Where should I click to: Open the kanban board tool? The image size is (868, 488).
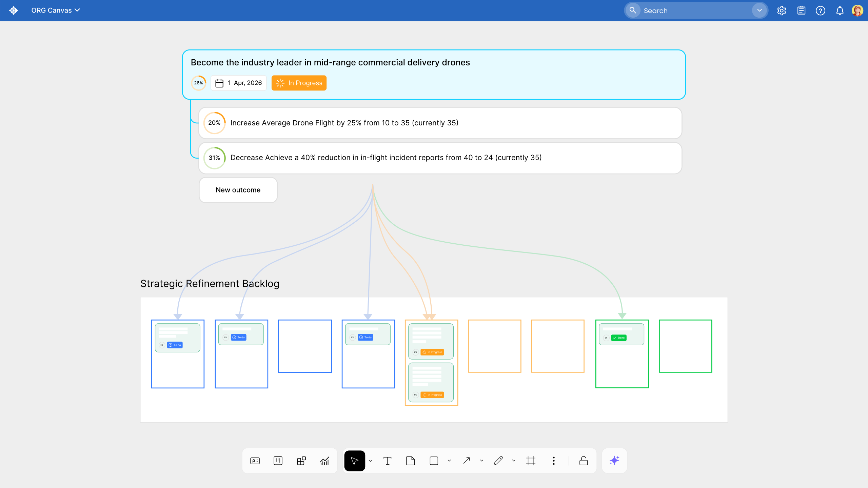278,461
